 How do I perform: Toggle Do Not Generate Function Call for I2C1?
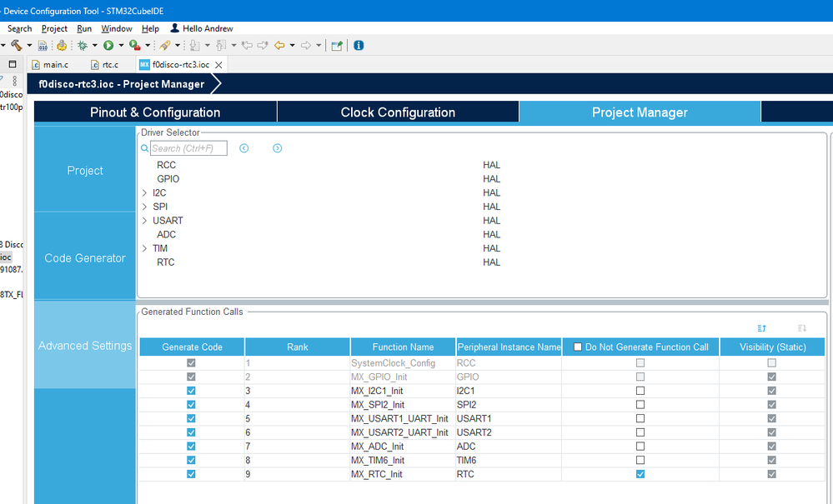tap(640, 391)
